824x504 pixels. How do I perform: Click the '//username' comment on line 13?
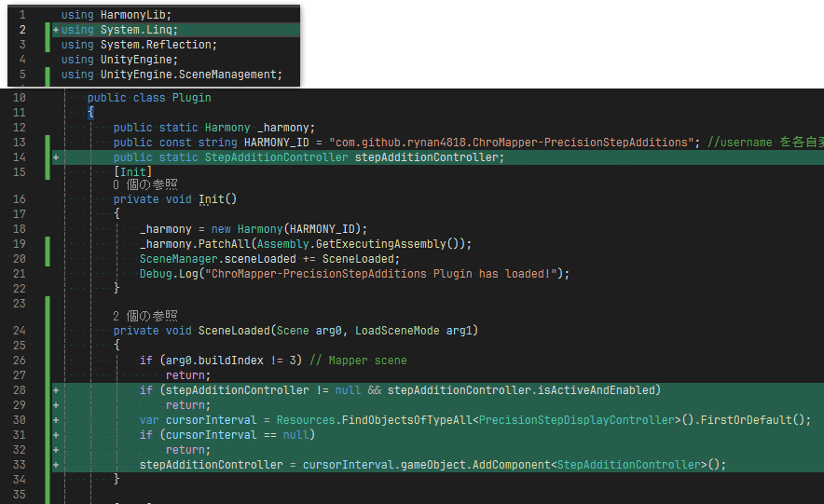point(740,143)
